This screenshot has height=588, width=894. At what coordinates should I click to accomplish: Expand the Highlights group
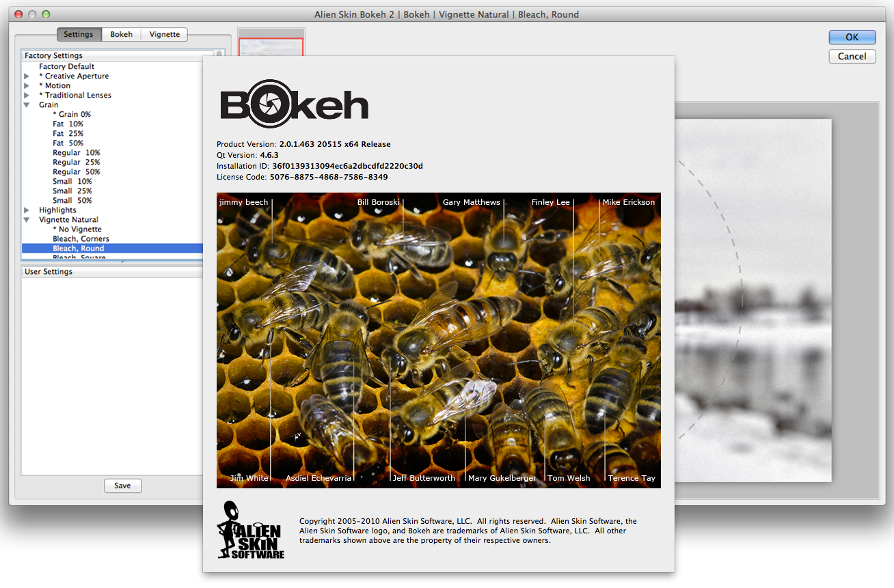[27, 210]
